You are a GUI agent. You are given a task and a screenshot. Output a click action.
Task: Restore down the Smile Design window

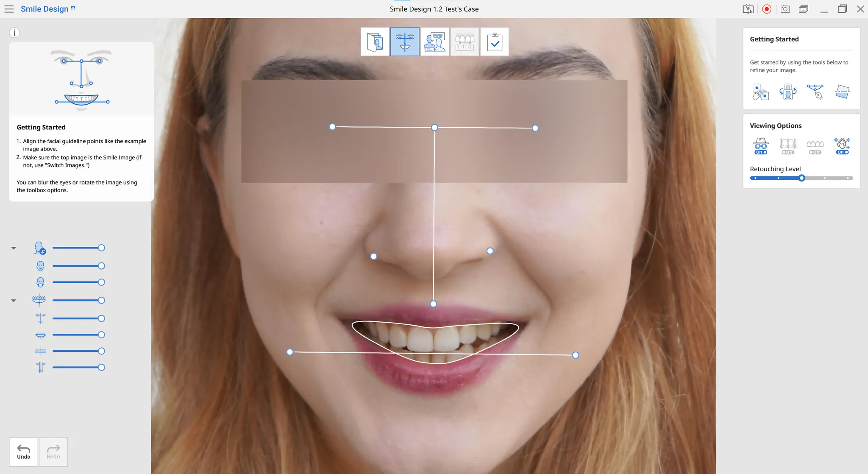843,9
